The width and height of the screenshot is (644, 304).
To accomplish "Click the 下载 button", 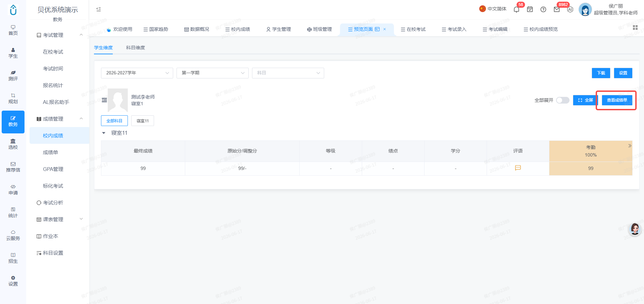I will point(601,73).
